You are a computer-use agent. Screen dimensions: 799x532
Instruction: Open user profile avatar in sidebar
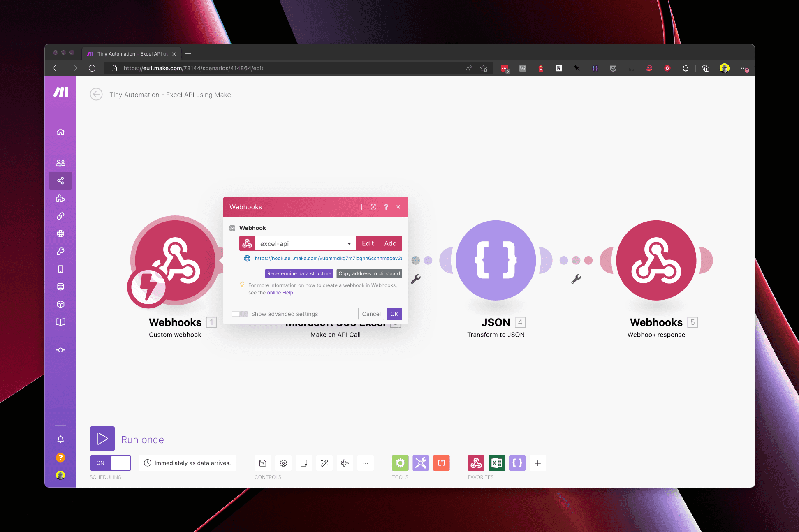click(60, 475)
